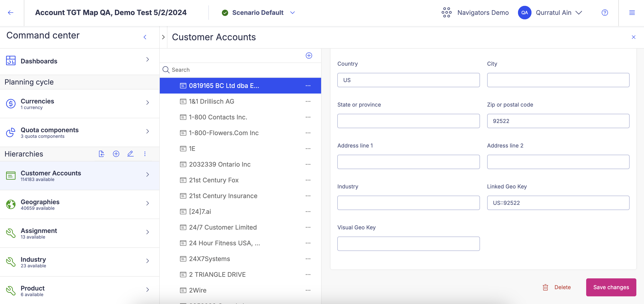Open options for 0819165 BC Ltd account
644x304 pixels.
308,86
